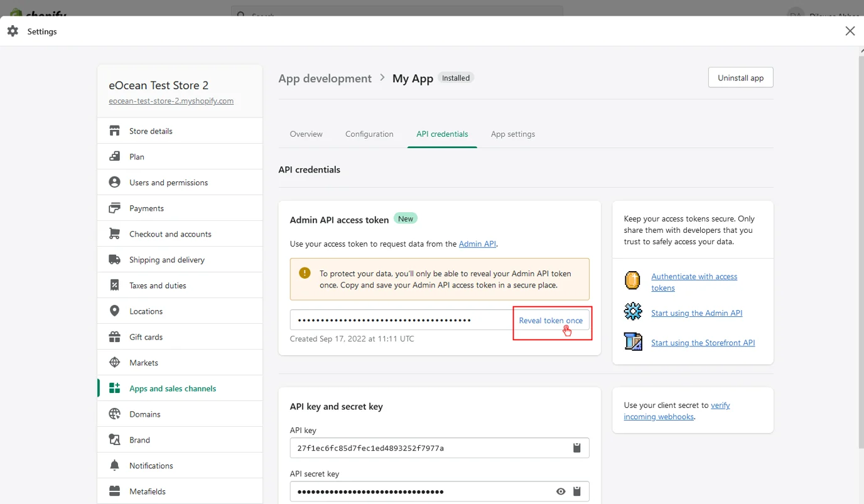Click the Payments card icon in sidebar
The height and width of the screenshot is (504, 864).
[x=114, y=208]
